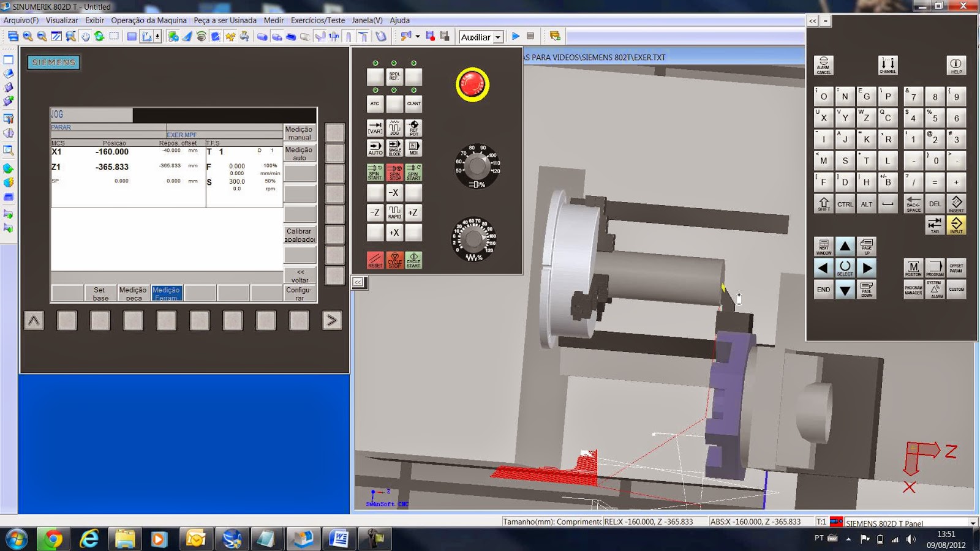The width and height of the screenshot is (980, 551).
Task: Click the feed rate override dial
Action: (x=473, y=239)
